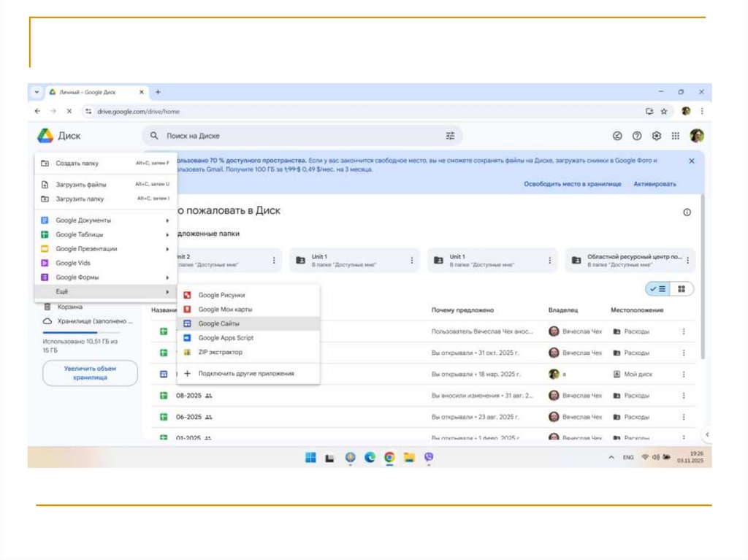Open the 08-2025 spreadsheet
748x560 pixels.
(x=189, y=396)
